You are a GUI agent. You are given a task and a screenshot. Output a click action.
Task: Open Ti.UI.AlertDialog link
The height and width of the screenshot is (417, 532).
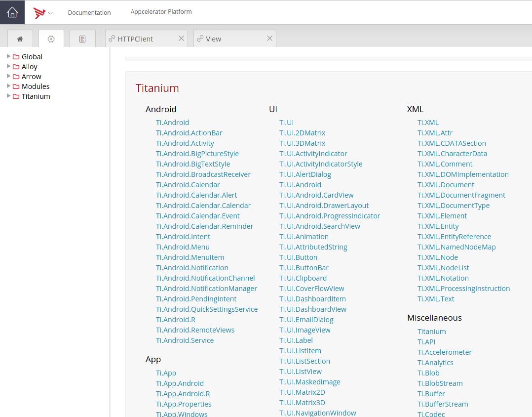pyautogui.click(x=305, y=174)
